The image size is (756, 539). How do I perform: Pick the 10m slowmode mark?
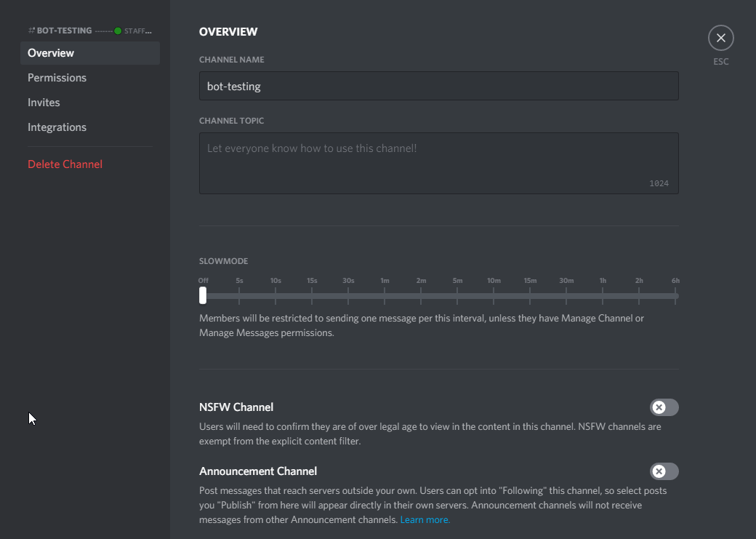click(x=494, y=296)
